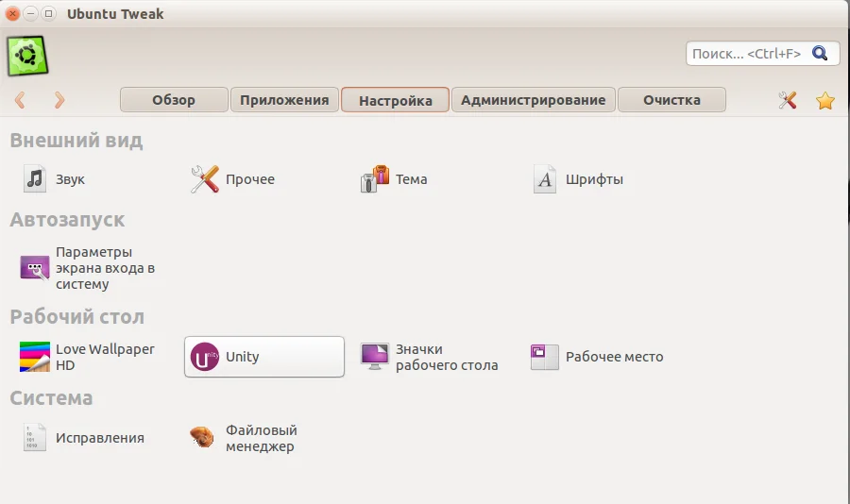The height and width of the screenshot is (504, 850).
Task: Maximize the Ubuntu Tweak window
Action: (49, 13)
